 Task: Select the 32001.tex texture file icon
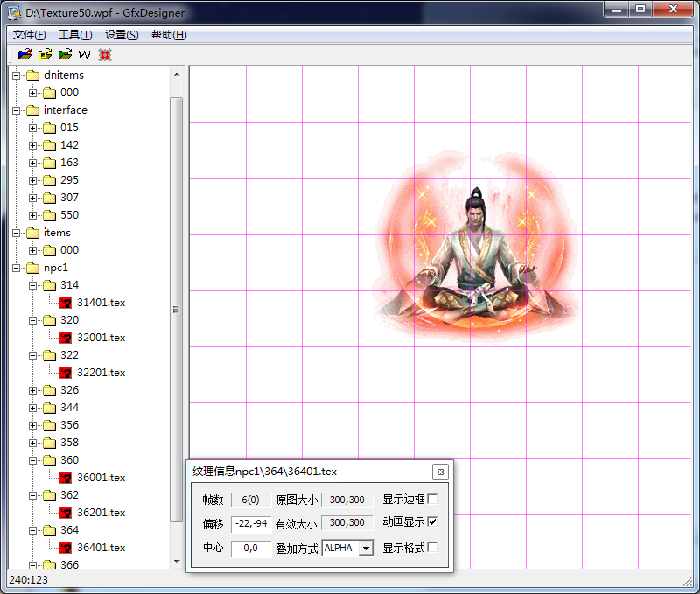pyautogui.click(x=66, y=338)
